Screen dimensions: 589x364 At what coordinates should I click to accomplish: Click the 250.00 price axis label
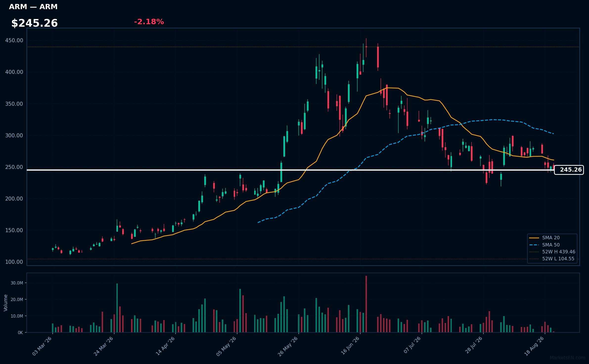coord(14,167)
